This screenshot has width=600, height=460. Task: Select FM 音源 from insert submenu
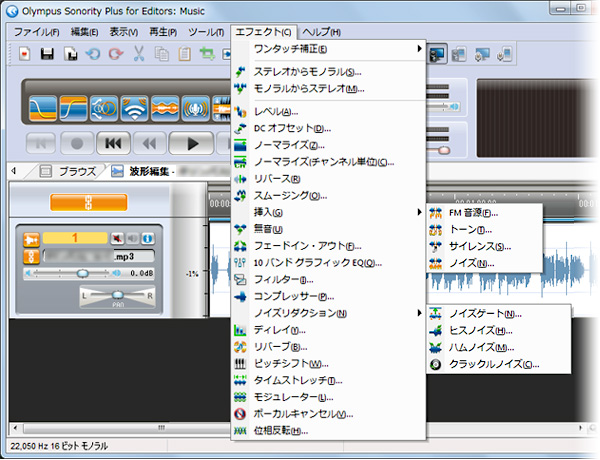click(484, 213)
